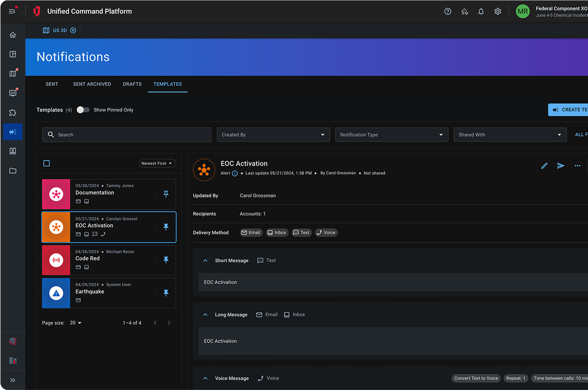This screenshot has height=390, width=588.
Task: Open the Newest First sort dropdown
Action: pyautogui.click(x=157, y=163)
